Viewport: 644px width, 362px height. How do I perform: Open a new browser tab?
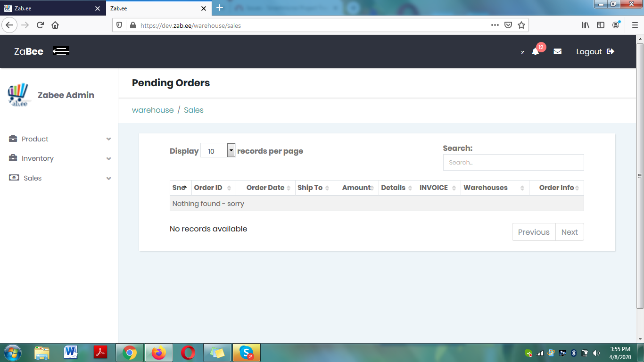(x=220, y=8)
